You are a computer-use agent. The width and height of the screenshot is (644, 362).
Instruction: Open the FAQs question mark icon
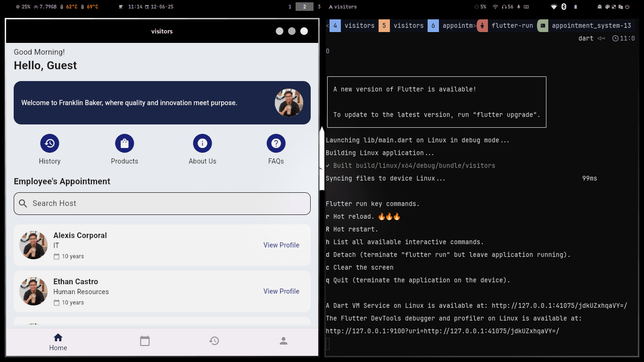click(276, 143)
